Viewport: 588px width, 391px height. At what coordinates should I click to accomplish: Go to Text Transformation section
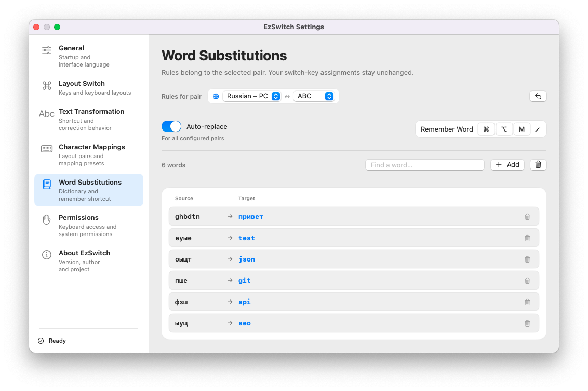pos(88,119)
